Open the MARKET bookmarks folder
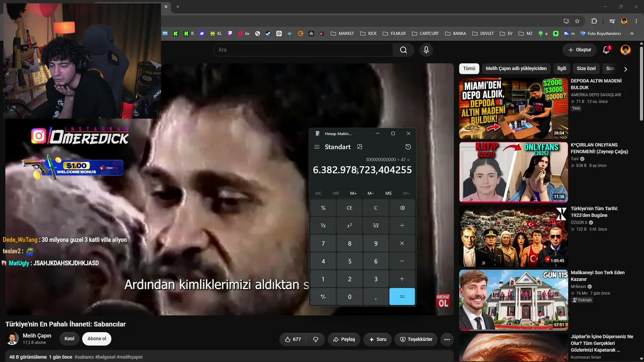 coord(342,34)
